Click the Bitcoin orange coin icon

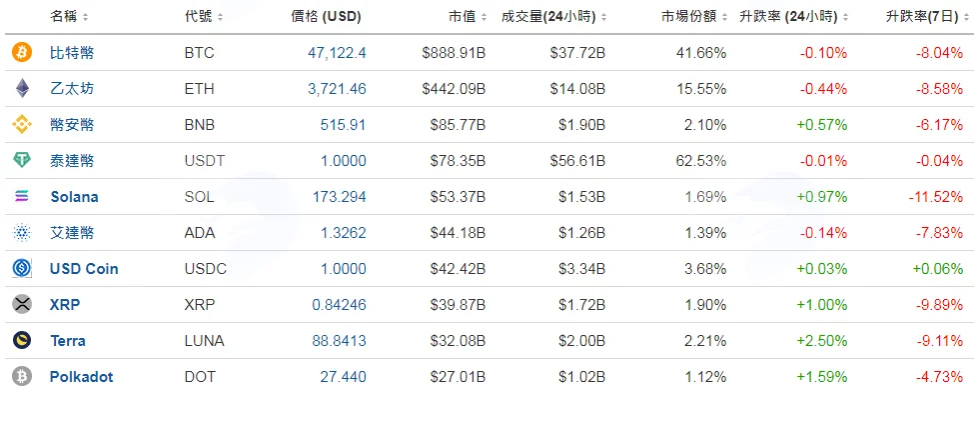click(22, 53)
